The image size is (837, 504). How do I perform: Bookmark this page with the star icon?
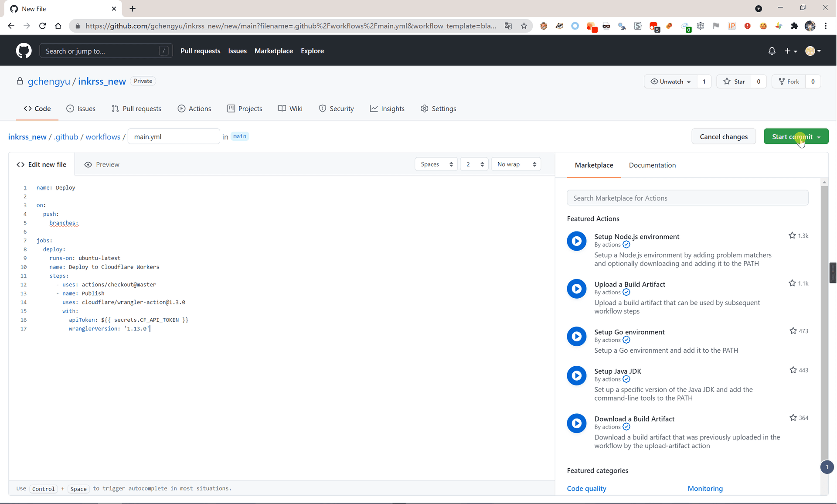tap(524, 26)
